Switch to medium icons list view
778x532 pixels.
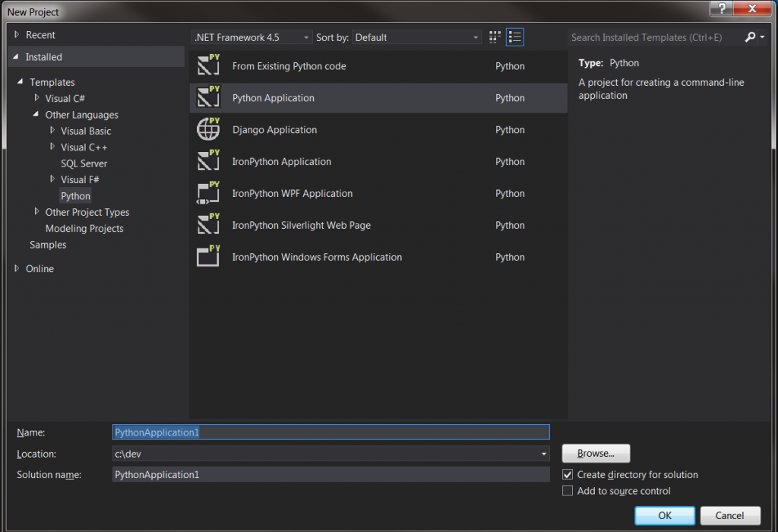[515, 37]
